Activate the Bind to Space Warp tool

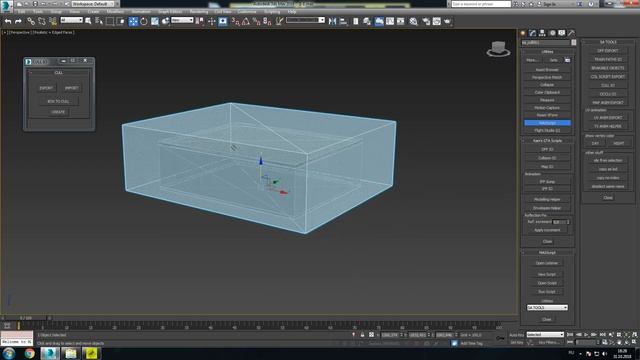[53, 21]
